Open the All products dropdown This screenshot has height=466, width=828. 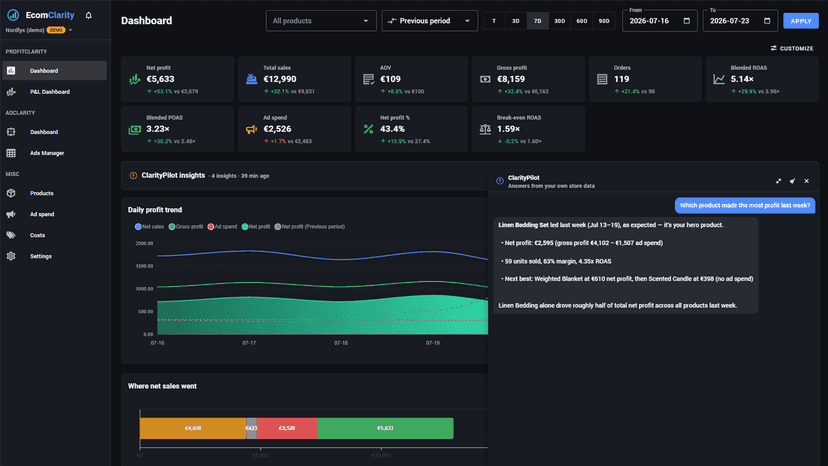point(321,21)
